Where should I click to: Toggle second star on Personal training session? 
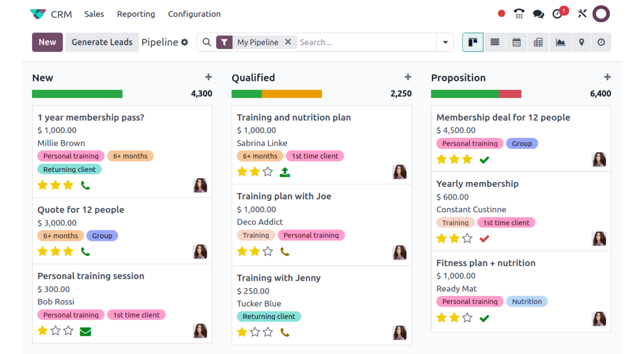tap(55, 331)
